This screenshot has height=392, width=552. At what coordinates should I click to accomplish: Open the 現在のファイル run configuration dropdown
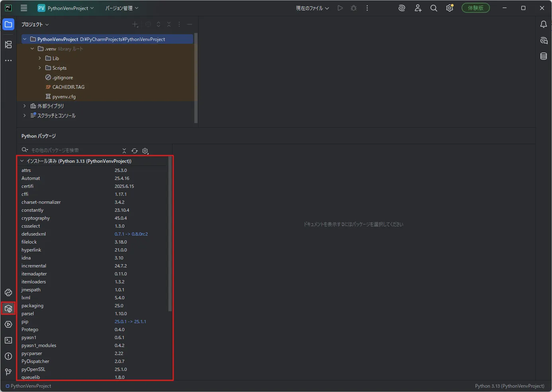point(313,8)
